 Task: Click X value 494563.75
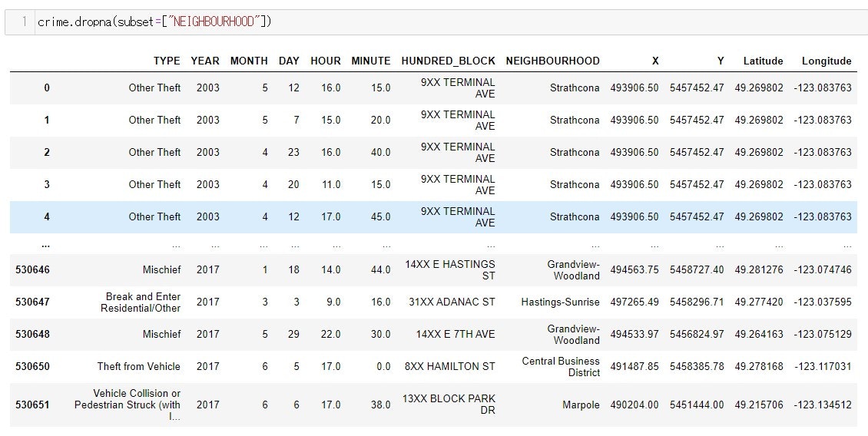pos(634,269)
